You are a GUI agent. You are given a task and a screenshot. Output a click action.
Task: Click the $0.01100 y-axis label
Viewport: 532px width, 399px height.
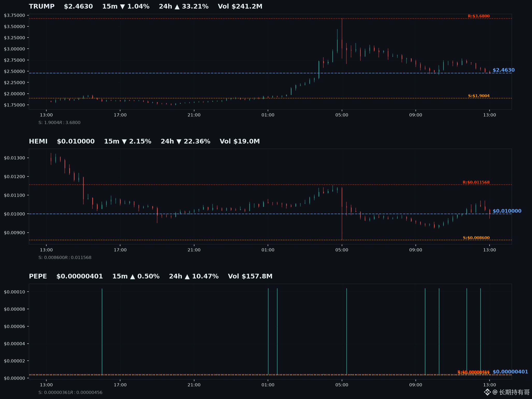pyautogui.click(x=14, y=195)
